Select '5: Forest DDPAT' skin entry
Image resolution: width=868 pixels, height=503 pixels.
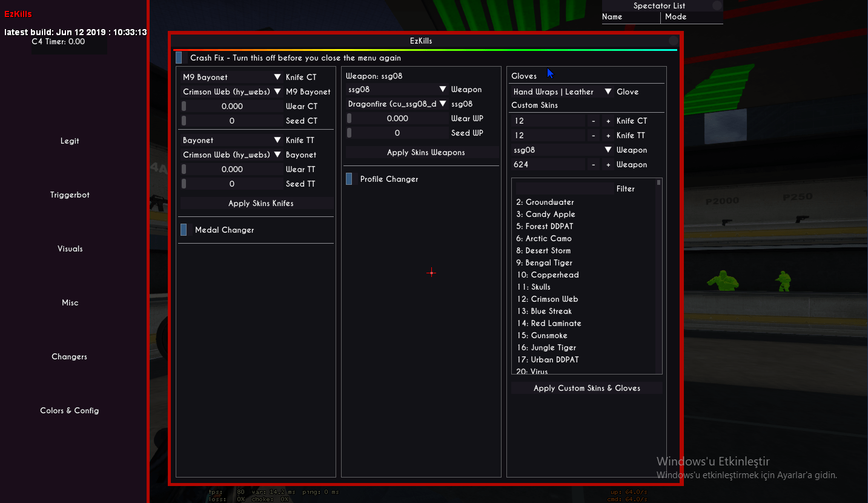coord(545,226)
